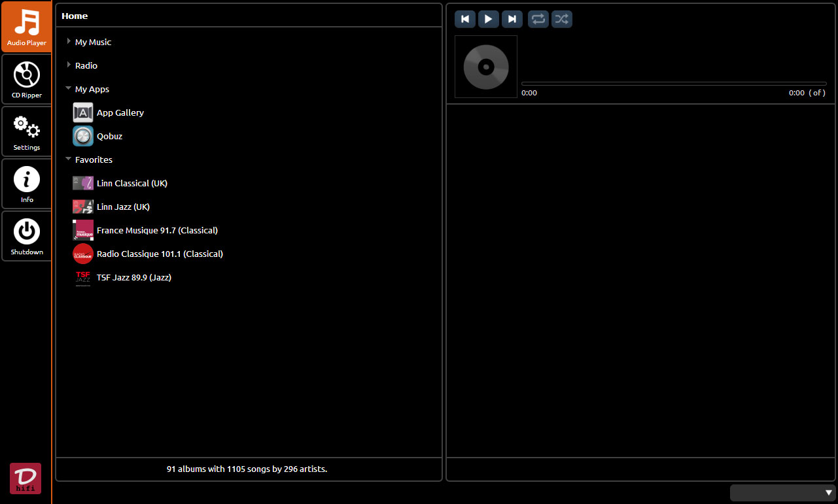Click the track progress bar
This screenshot has height=504, width=838.
[673, 84]
